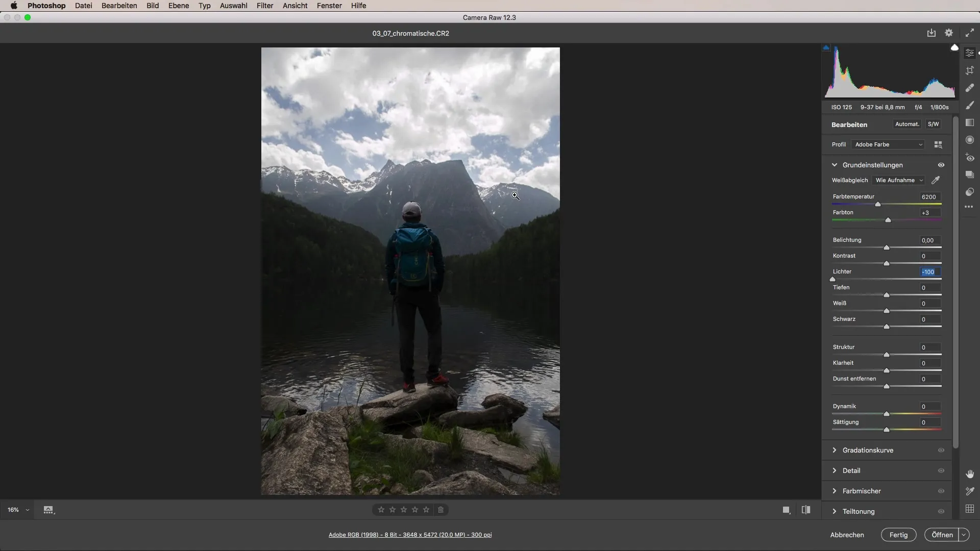Click the Abbrechen button
This screenshot has height=551, width=980.
click(x=847, y=535)
